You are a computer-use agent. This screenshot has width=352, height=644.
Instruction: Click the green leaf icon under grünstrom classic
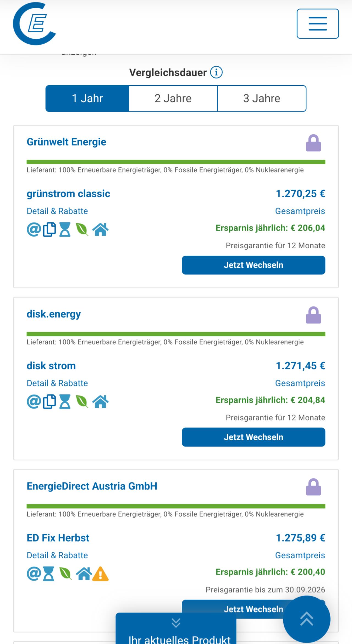click(x=82, y=230)
